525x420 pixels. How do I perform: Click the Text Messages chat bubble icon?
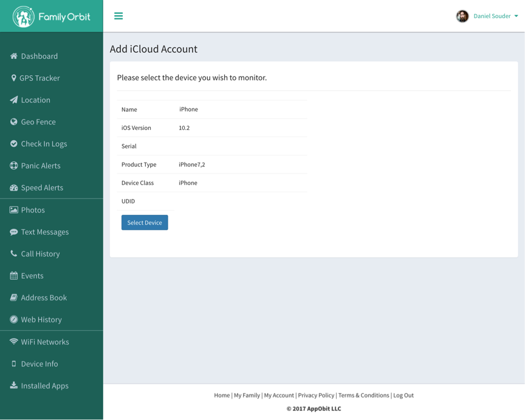point(14,232)
